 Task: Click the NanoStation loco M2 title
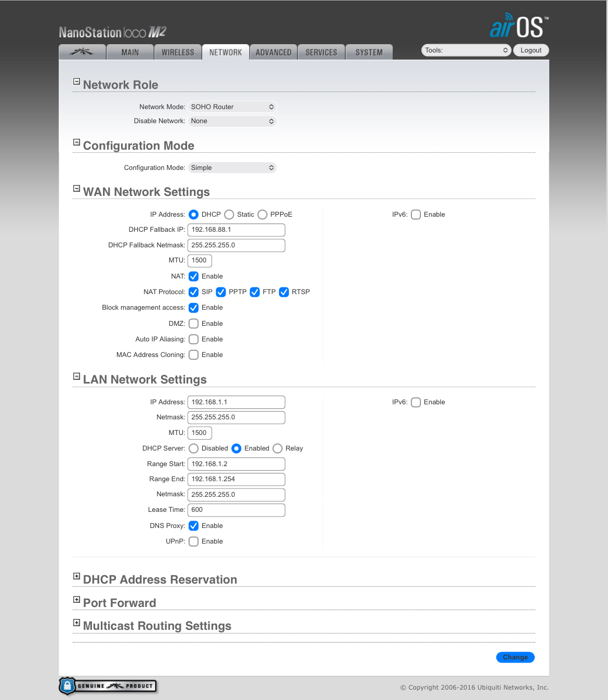tap(112, 32)
